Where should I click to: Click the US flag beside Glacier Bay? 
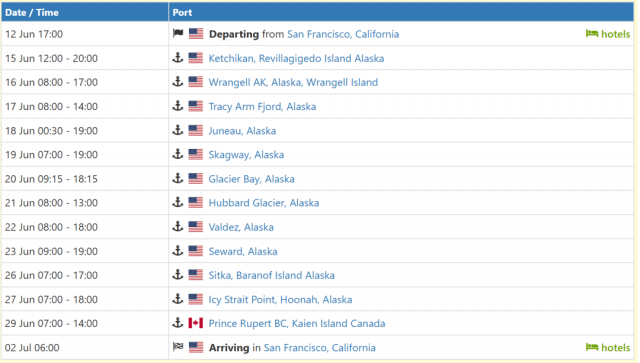click(x=196, y=178)
